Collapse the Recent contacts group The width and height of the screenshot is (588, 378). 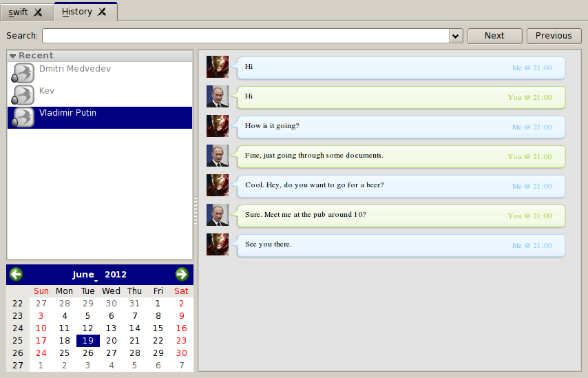(x=12, y=56)
